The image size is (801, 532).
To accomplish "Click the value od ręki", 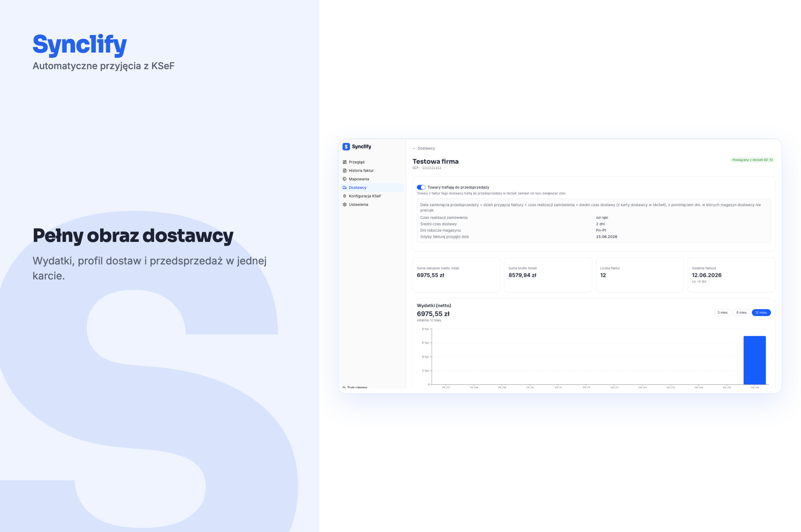I will tap(602, 217).
